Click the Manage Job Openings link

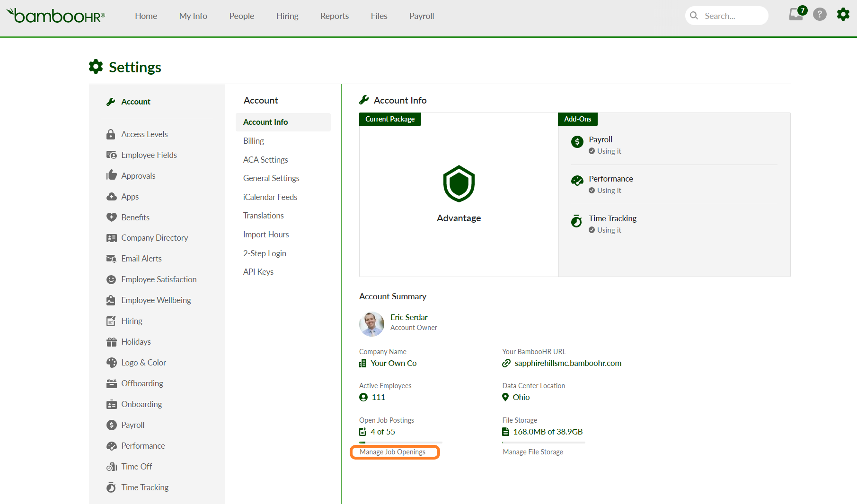[392, 452]
